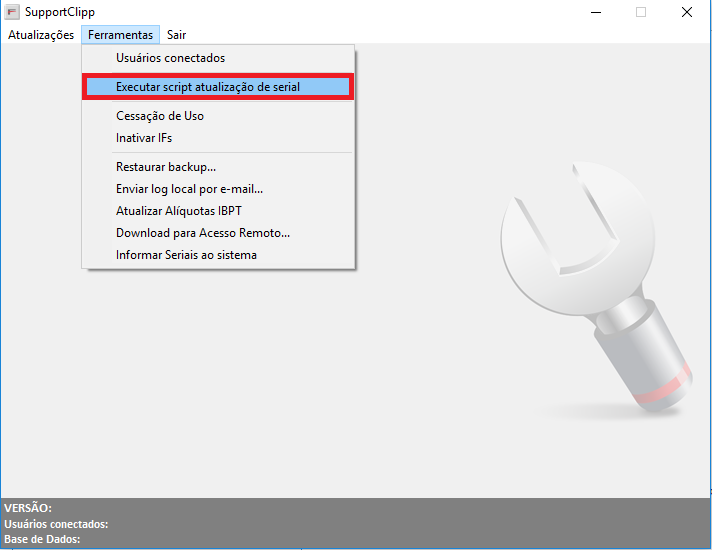Choose Enviar log local por e-mail...
The width and height of the screenshot is (712, 550).
tap(189, 189)
